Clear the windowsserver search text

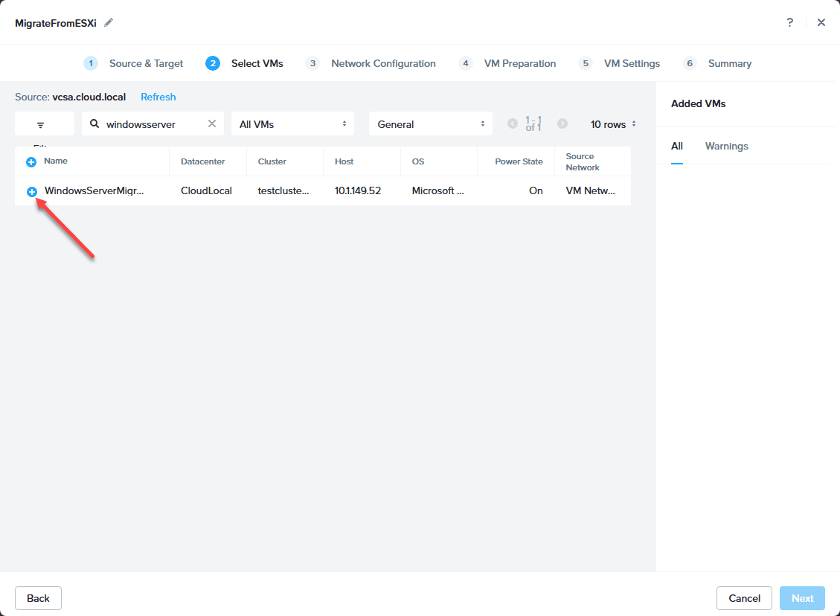(x=212, y=123)
